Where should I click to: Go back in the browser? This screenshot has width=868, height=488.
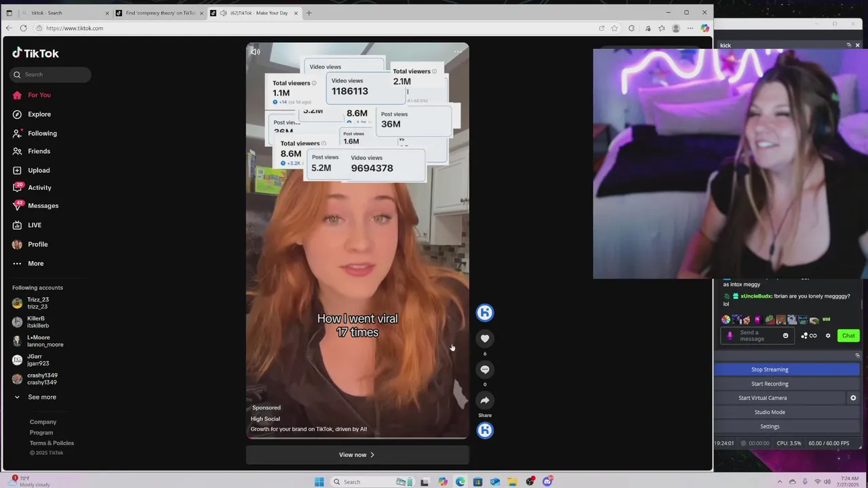click(9, 28)
